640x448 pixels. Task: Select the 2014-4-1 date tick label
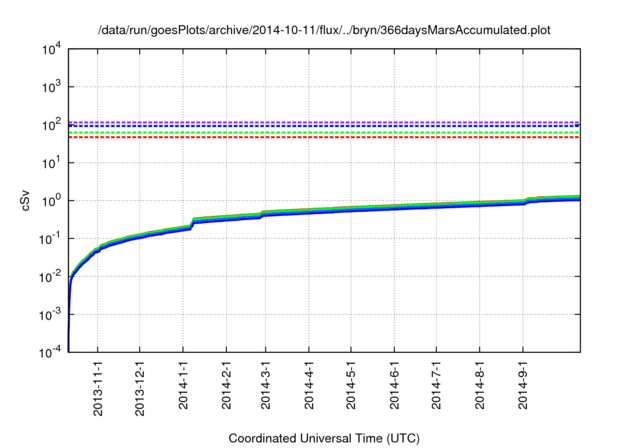coord(309,385)
